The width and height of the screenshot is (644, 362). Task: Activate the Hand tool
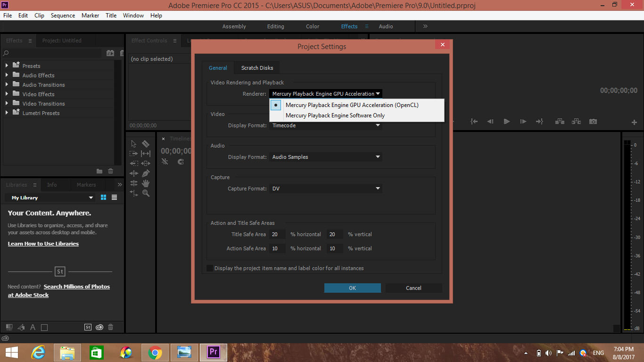click(x=146, y=183)
